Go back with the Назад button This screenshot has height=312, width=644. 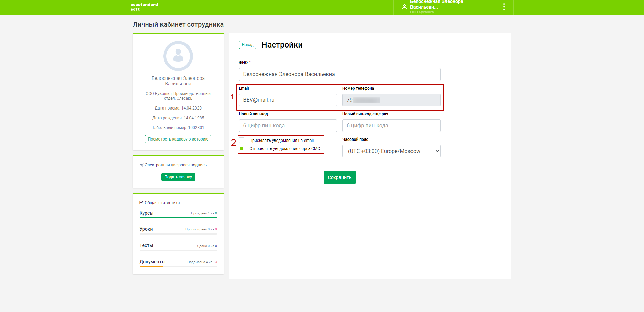pos(248,45)
